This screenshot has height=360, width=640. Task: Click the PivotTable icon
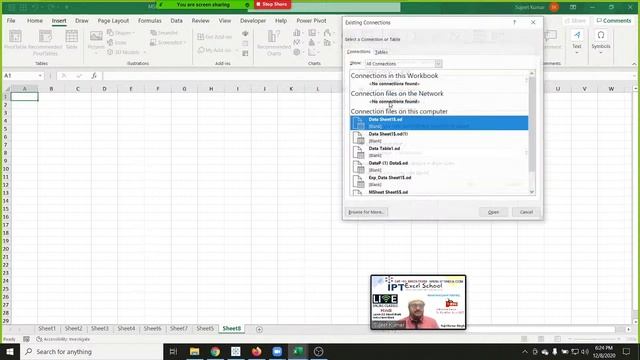click(x=15, y=40)
